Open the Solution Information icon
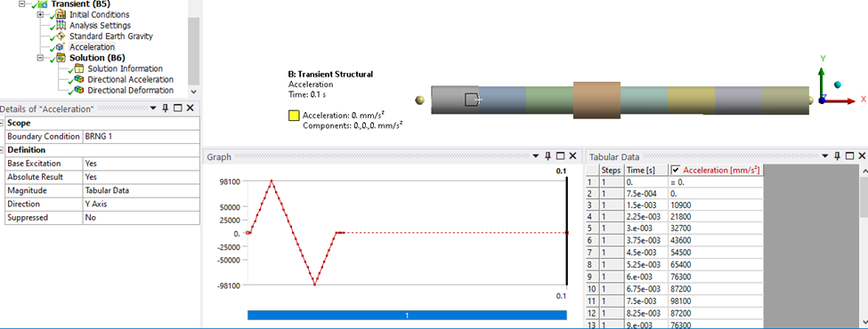Screen dimensions: 868x329 79,68
